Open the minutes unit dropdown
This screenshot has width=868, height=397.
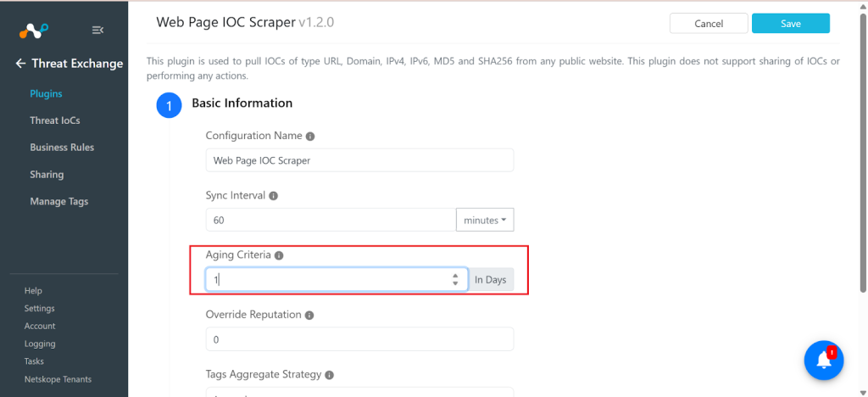[485, 220]
